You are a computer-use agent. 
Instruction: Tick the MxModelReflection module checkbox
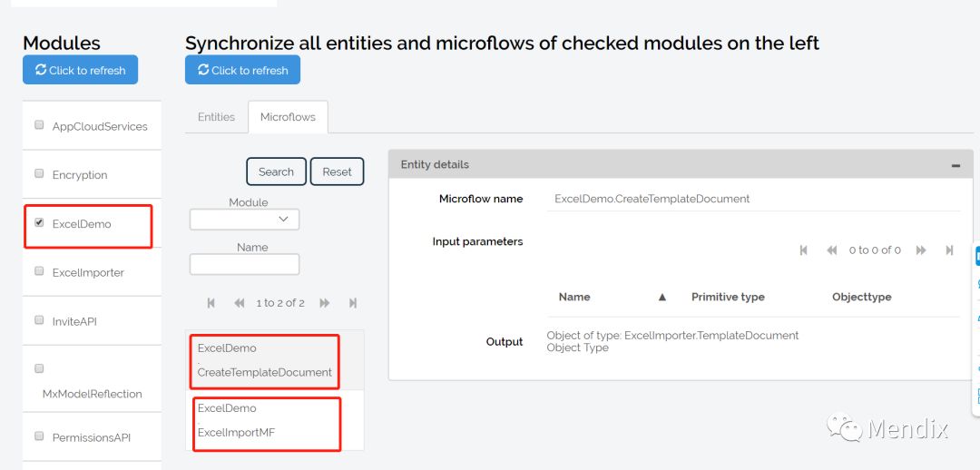tap(39, 368)
